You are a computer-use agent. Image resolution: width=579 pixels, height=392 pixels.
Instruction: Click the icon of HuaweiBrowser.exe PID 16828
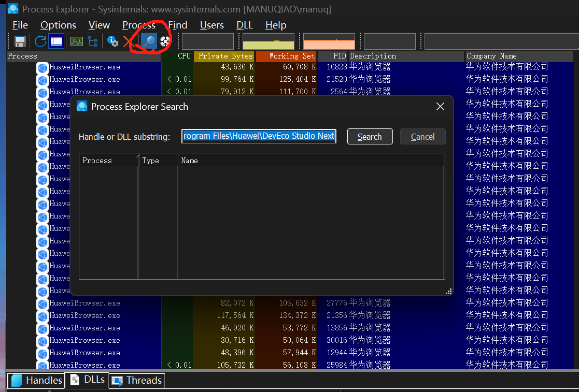tap(43, 67)
